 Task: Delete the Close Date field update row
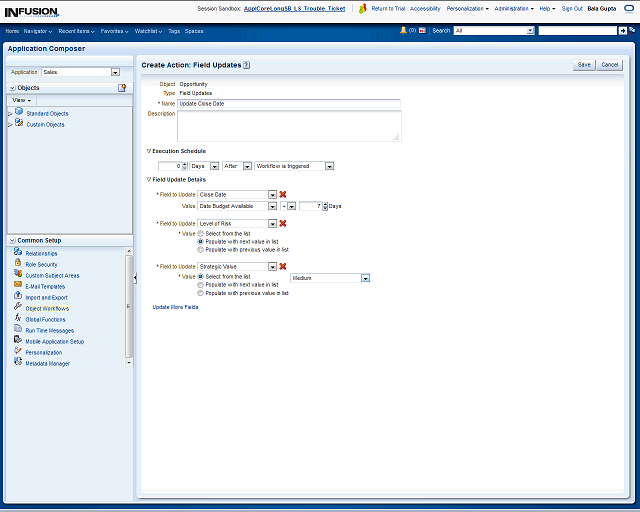[x=283, y=194]
